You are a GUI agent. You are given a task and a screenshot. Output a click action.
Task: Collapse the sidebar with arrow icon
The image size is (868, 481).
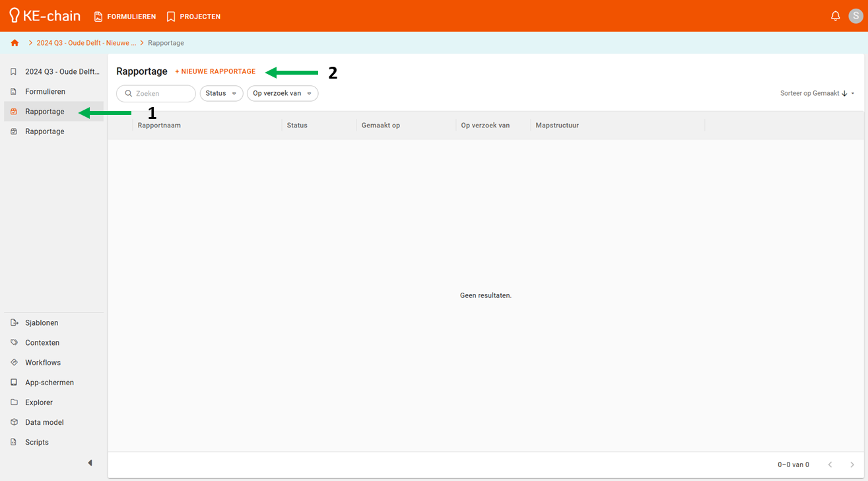click(x=90, y=463)
